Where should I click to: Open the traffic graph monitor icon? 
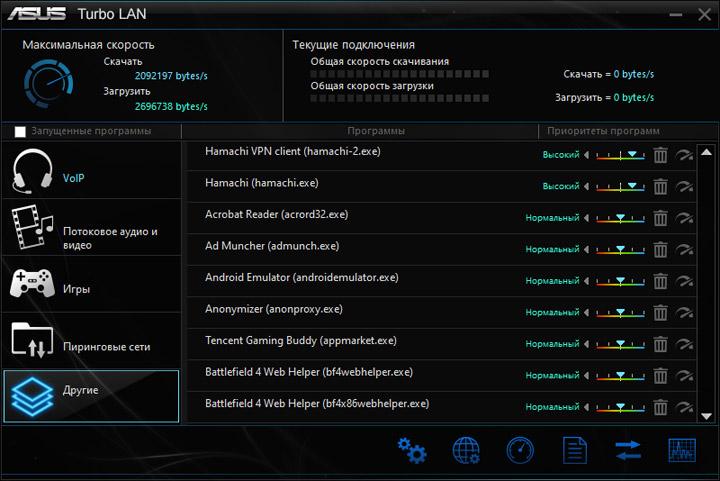(x=682, y=450)
